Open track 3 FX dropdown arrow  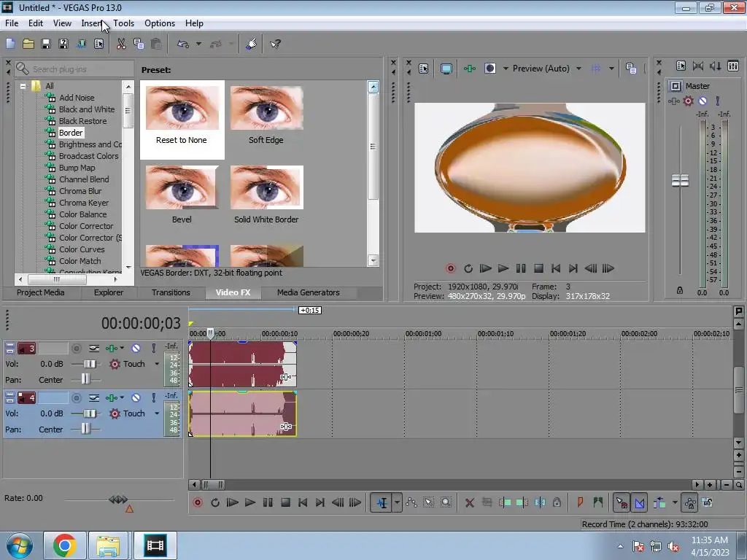(122, 348)
